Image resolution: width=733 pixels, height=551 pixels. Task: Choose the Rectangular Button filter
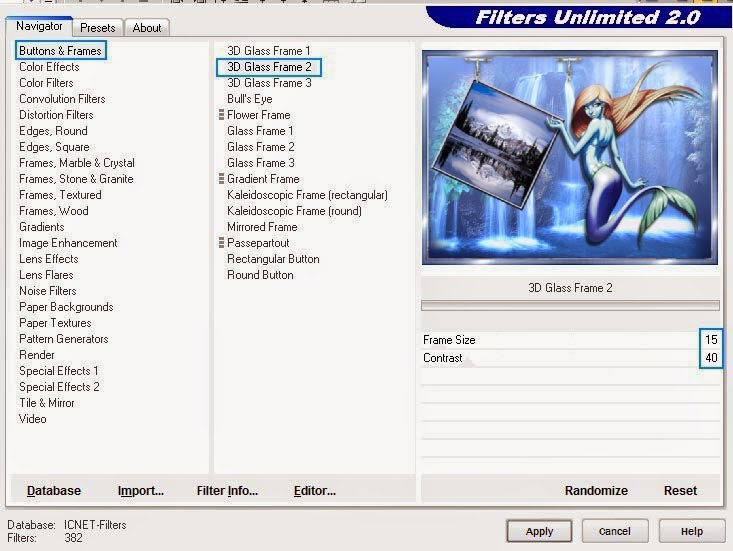[x=273, y=258]
